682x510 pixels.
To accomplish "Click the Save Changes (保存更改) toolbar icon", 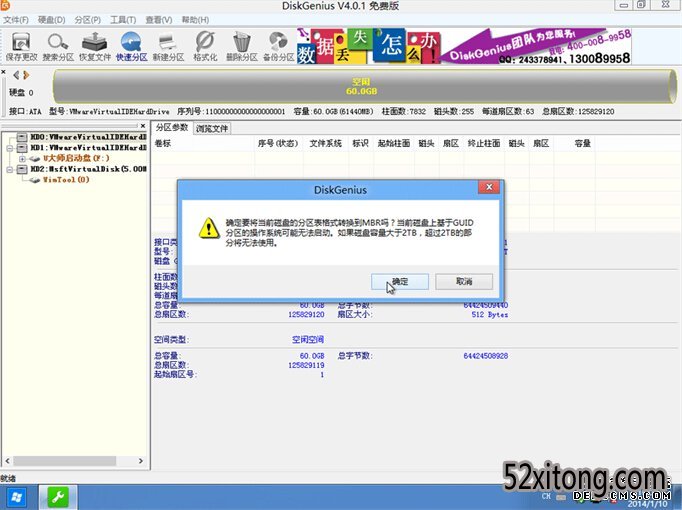I will (x=21, y=47).
